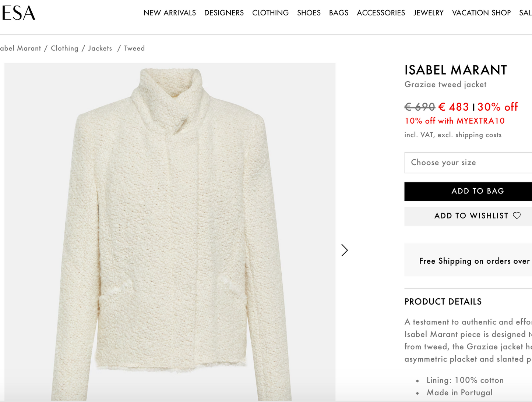Click the Clothing breadcrumb link

click(x=64, y=48)
